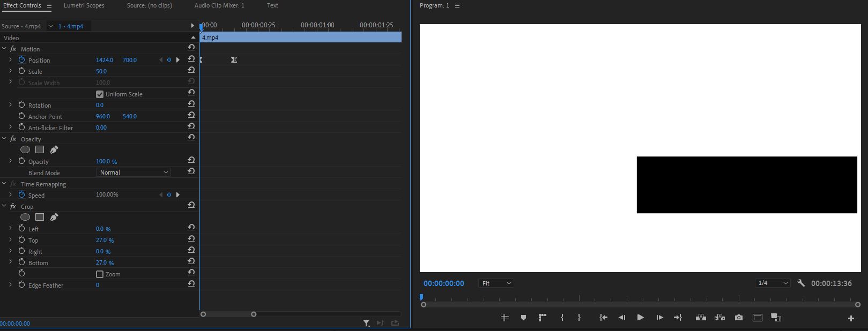868x331 pixels.
Task: Click Crop Top value 27.0 %
Action: 105,240
